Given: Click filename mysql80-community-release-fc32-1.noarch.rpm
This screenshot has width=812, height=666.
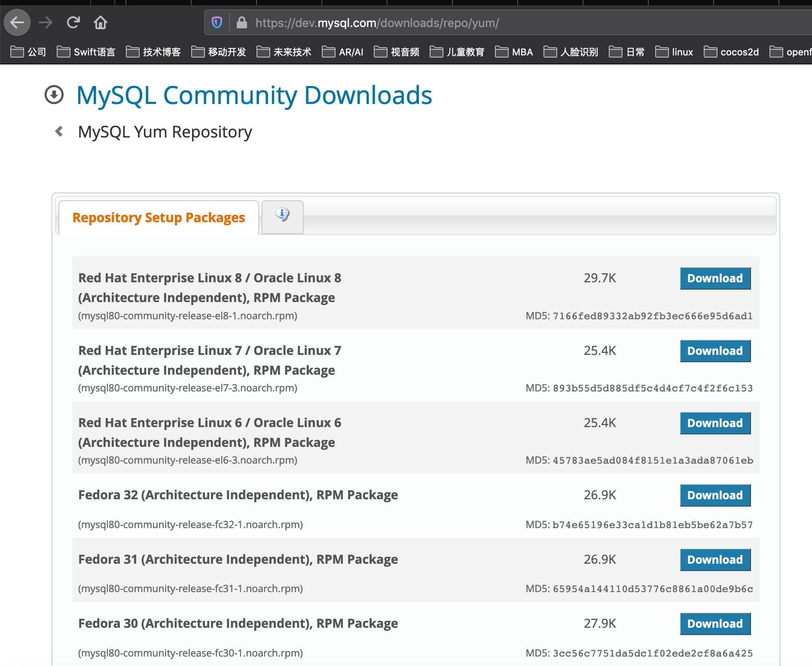Looking at the screenshot, I should pyautogui.click(x=190, y=525).
